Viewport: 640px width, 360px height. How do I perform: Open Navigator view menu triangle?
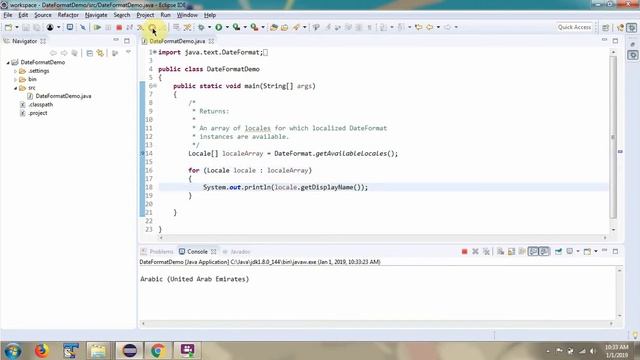tap(128, 53)
